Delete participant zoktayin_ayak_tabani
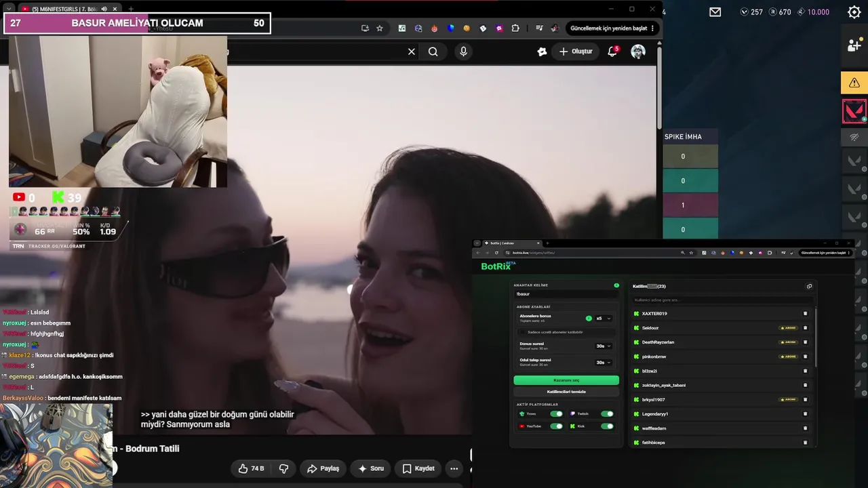Screen dimensions: 868x488 pyautogui.click(x=806, y=385)
